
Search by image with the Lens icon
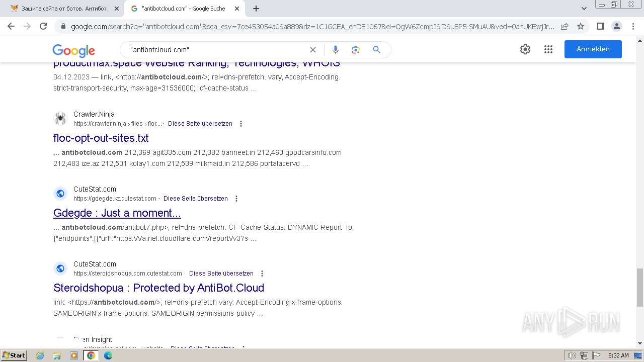[356, 50]
